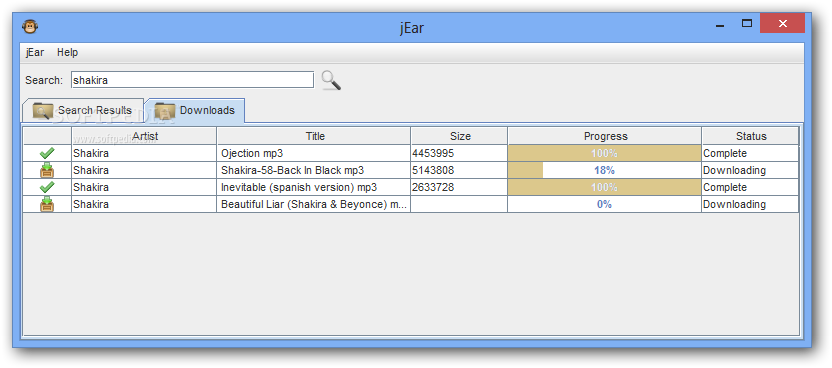Click the folder icon on Downloads tab
Screen dimensions: 832x368
[x=165, y=111]
